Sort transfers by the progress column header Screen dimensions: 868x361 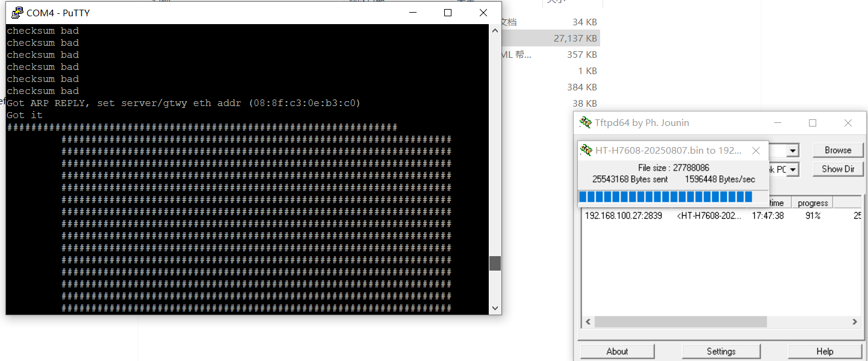click(812, 203)
